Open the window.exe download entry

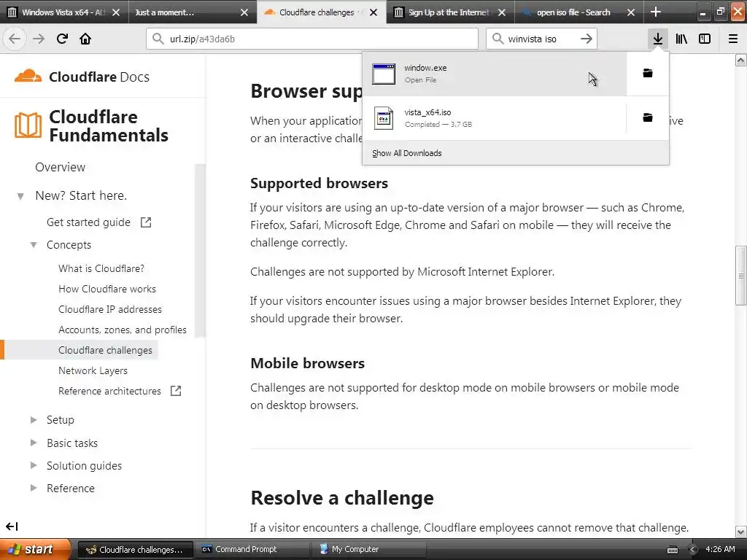495,74
